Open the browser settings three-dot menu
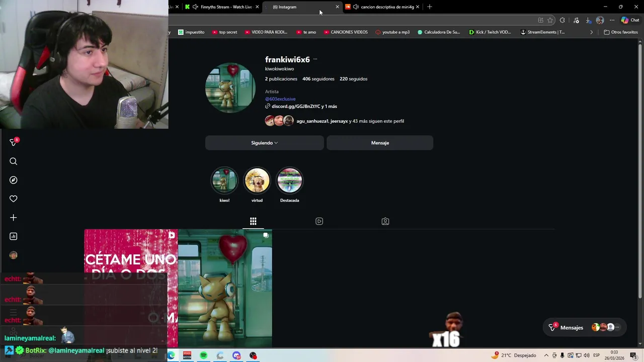The image size is (644, 362). [612, 20]
